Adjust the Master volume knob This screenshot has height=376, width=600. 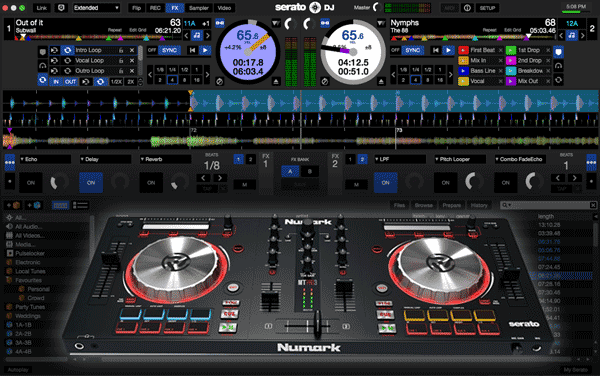[x=377, y=7]
